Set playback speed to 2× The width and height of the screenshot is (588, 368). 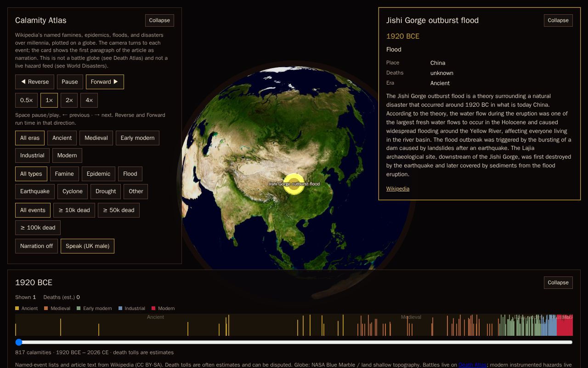tap(69, 100)
